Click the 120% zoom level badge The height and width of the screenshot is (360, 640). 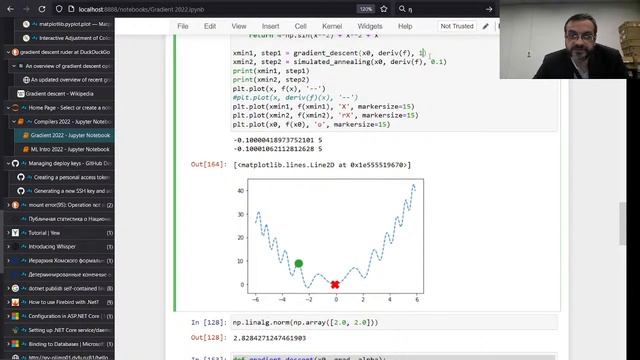coord(365,9)
